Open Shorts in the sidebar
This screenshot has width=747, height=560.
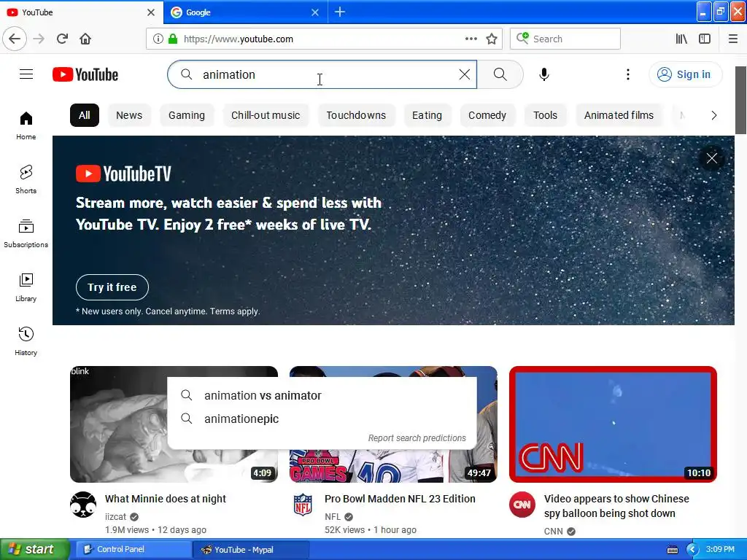[26, 179]
